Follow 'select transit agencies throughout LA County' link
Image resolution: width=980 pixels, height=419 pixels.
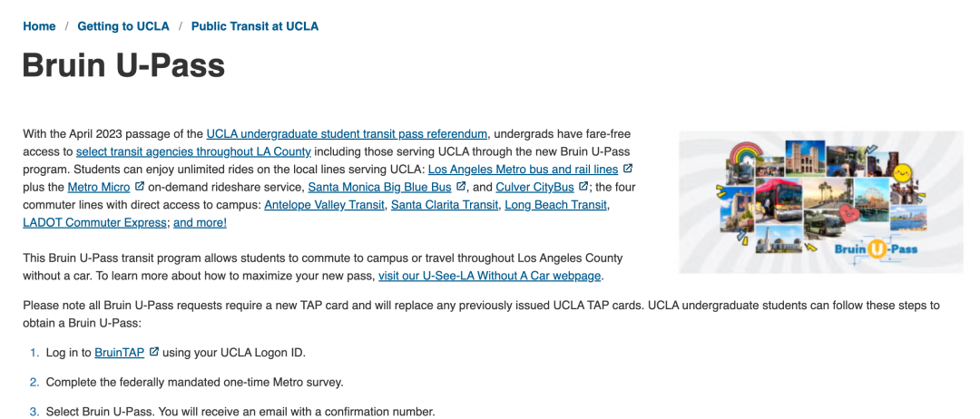click(193, 151)
